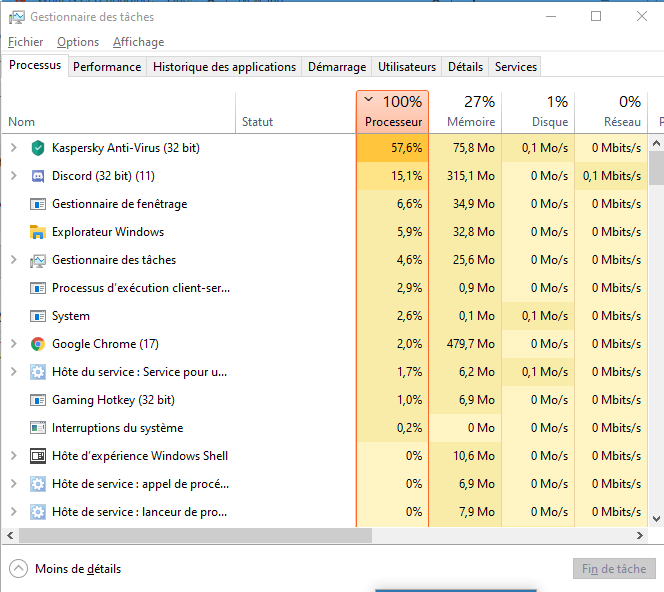Sort by the Réseau column header
The width and height of the screenshot is (664, 592).
(x=611, y=112)
